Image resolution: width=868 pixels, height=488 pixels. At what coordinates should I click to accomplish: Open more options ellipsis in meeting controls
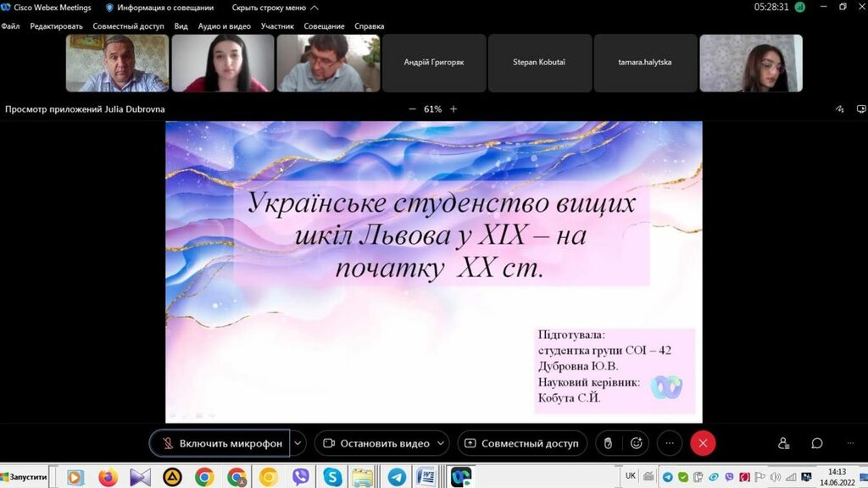pos(669,443)
